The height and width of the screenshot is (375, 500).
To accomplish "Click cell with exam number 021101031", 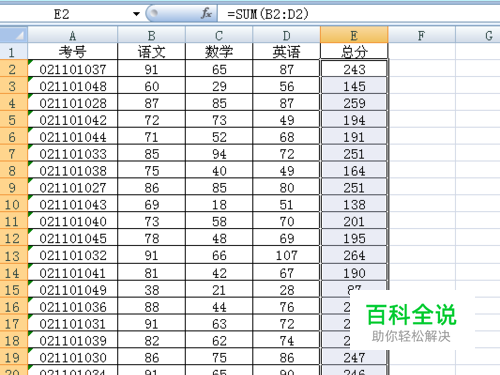I will pyautogui.click(x=73, y=323).
